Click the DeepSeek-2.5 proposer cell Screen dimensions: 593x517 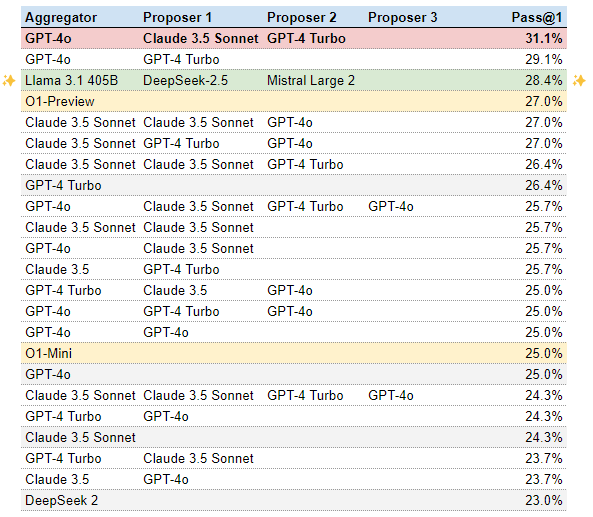tap(185, 81)
